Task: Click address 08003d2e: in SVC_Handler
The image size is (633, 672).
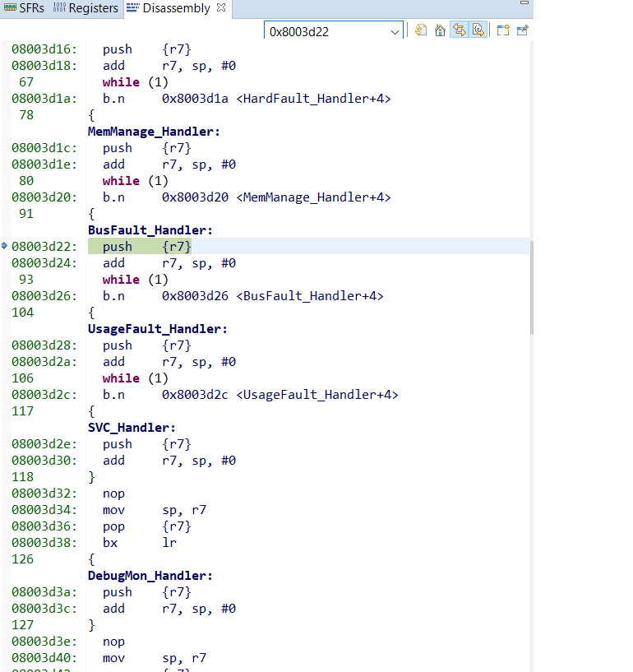Action: (44, 444)
